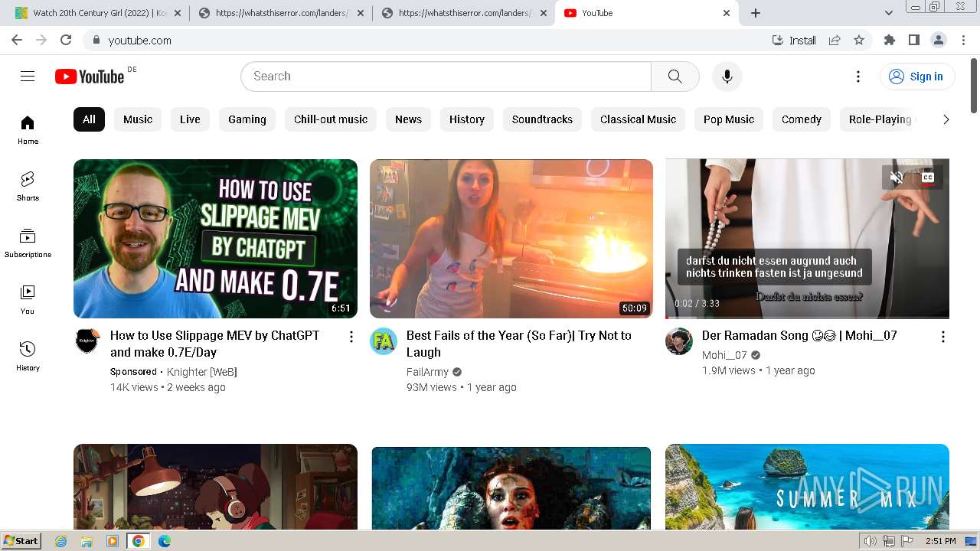The width and height of the screenshot is (980, 551).
Task: Select the Soundtracks filter chip
Action: click(x=542, y=119)
